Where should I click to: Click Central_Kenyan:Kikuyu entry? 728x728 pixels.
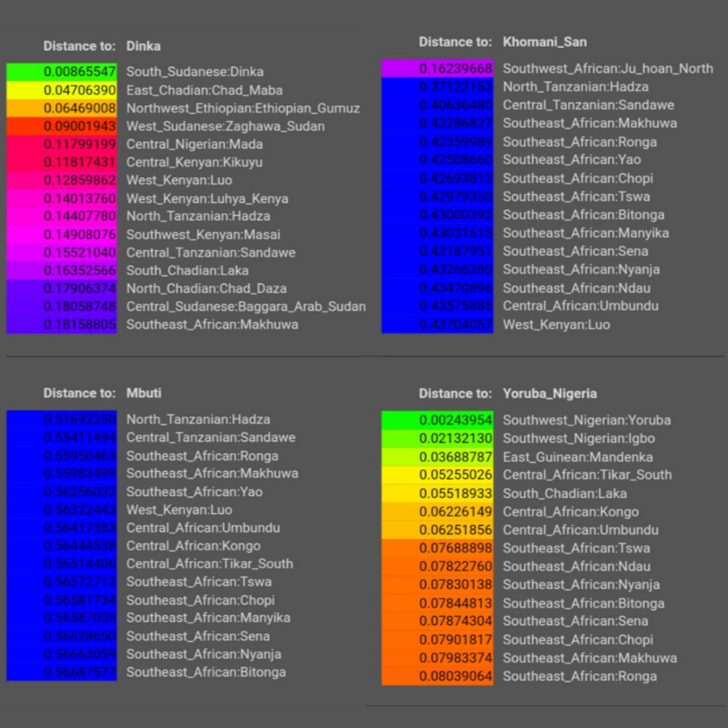click(195, 162)
